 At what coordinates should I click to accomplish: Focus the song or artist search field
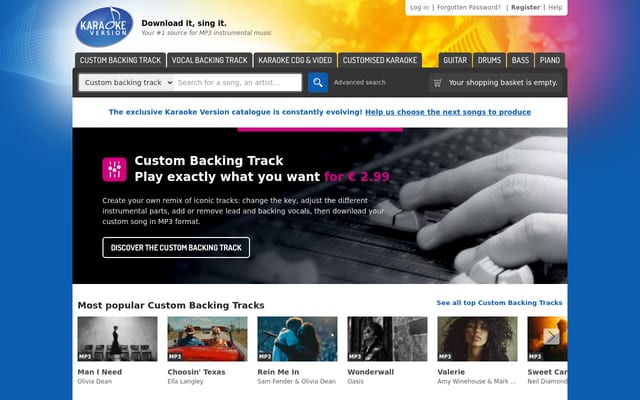tap(238, 82)
